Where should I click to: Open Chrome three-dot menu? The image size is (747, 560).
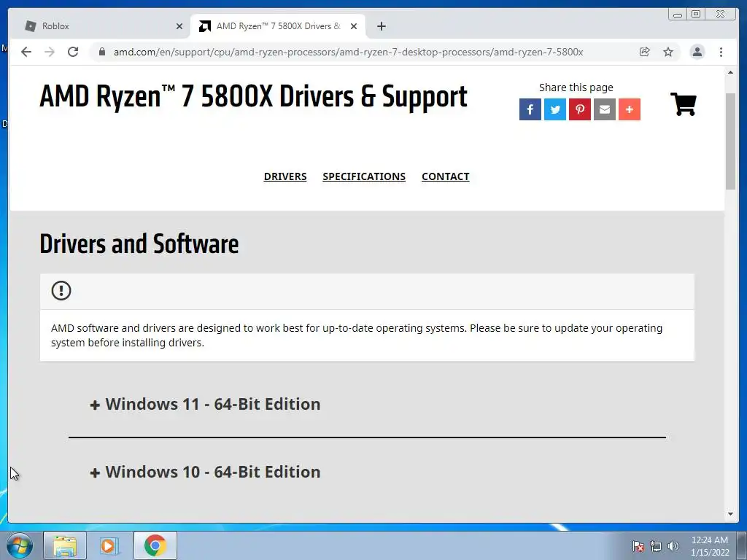(x=721, y=52)
